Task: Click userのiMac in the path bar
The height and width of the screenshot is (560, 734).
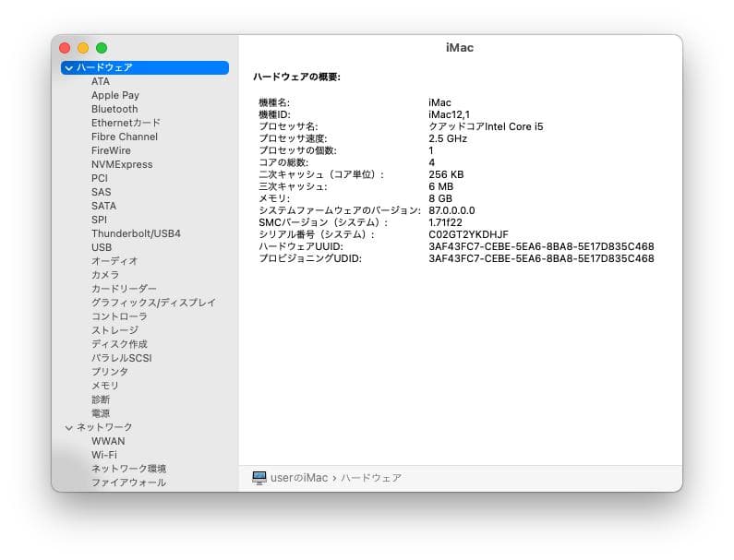Action: (299, 478)
